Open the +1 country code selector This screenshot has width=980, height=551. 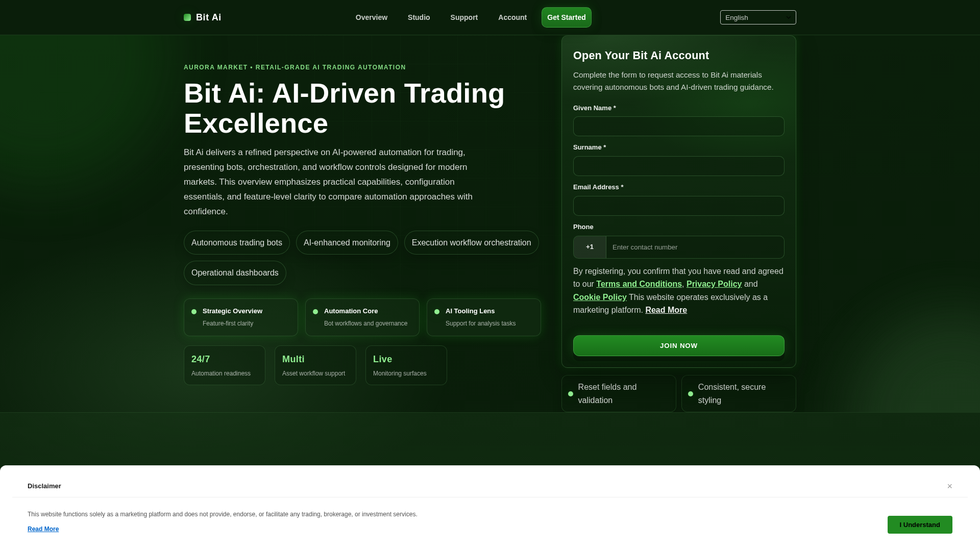(590, 247)
